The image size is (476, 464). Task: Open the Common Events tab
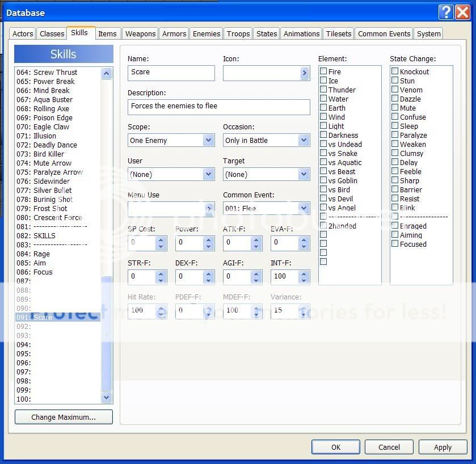coord(384,33)
